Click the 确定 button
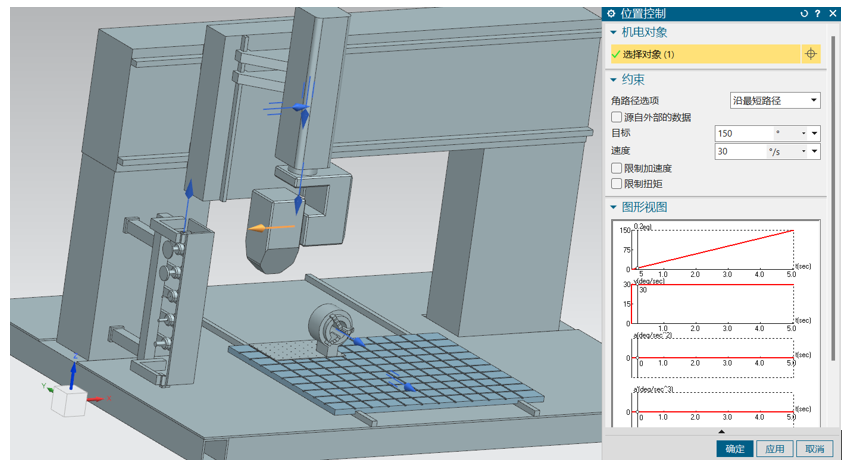Image resolution: width=847 pixels, height=472 pixels. tap(735, 449)
